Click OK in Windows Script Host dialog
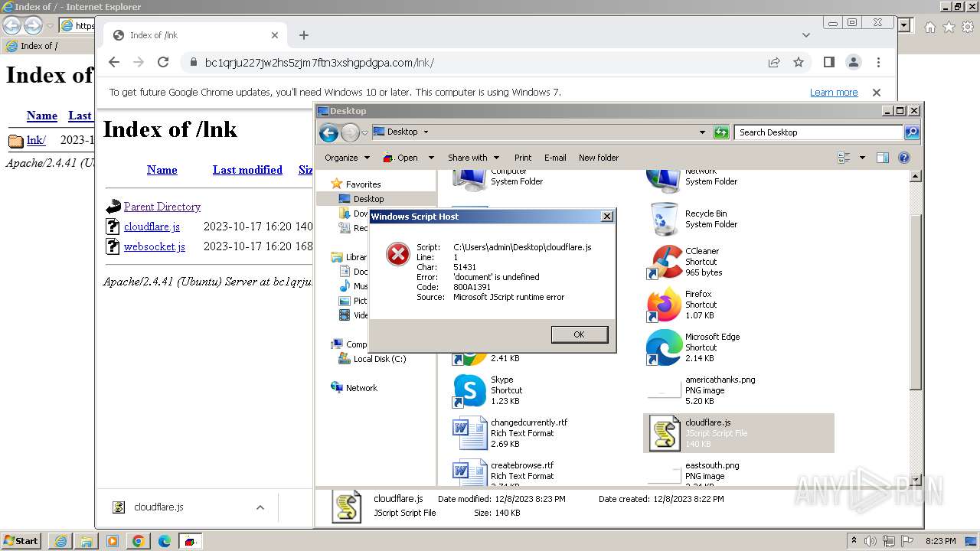The image size is (980, 551). (x=579, y=334)
